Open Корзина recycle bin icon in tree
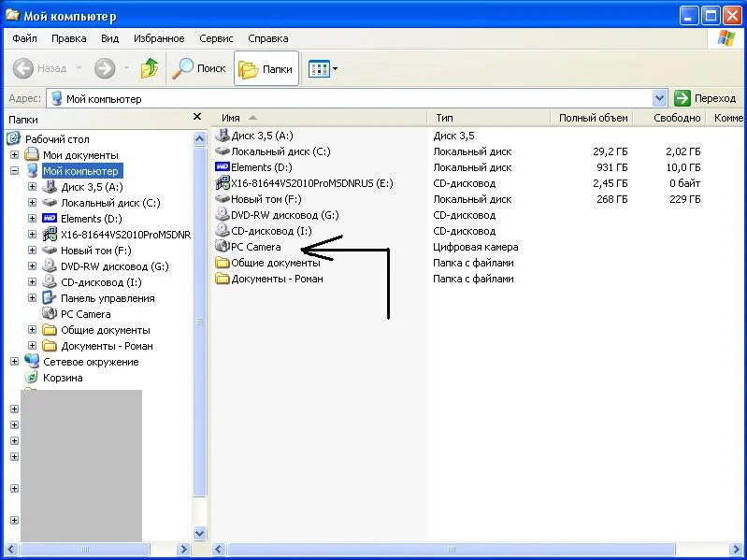747x560 pixels. tap(32, 377)
